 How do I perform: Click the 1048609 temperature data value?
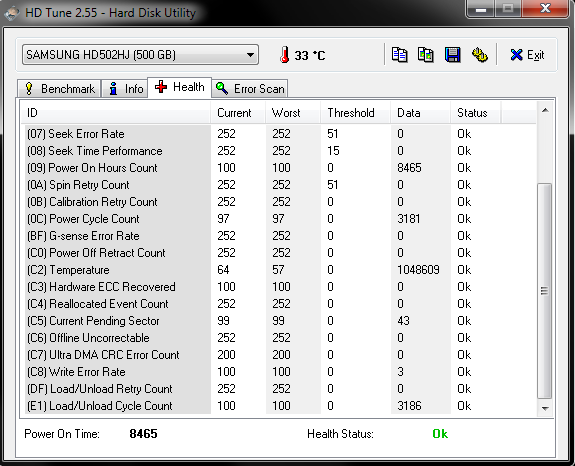point(418,270)
